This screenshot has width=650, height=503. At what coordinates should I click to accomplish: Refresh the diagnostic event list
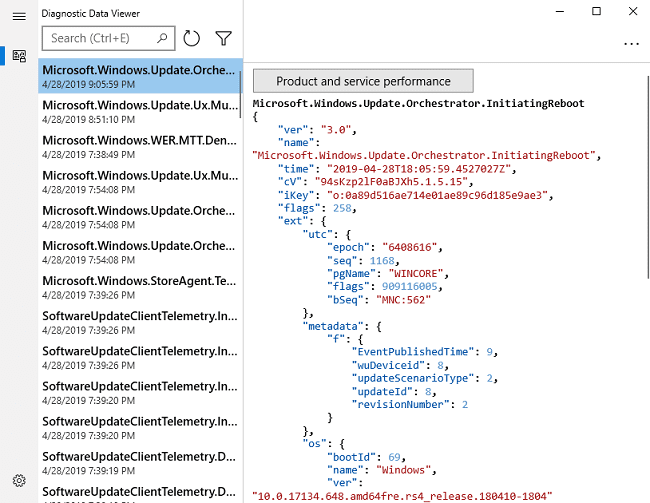(192, 38)
